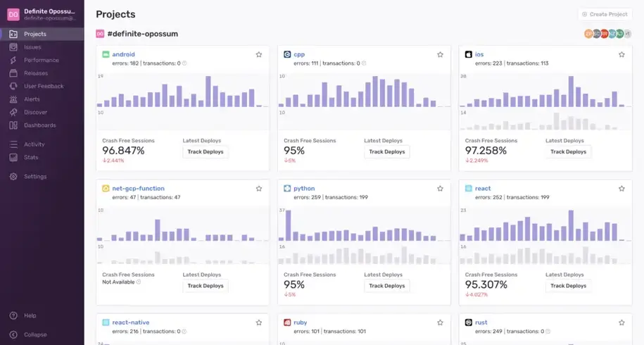
Task: Click the Stats chart icon
Action: point(13,157)
